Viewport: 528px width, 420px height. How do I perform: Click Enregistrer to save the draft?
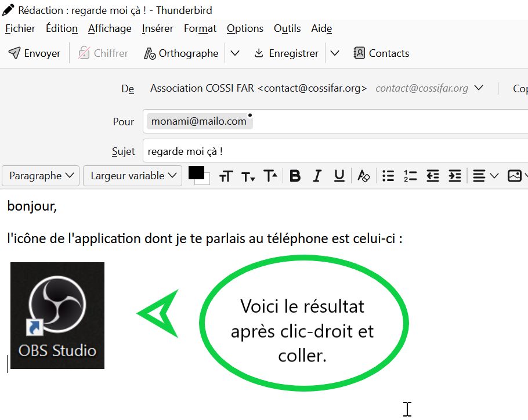click(x=287, y=53)
